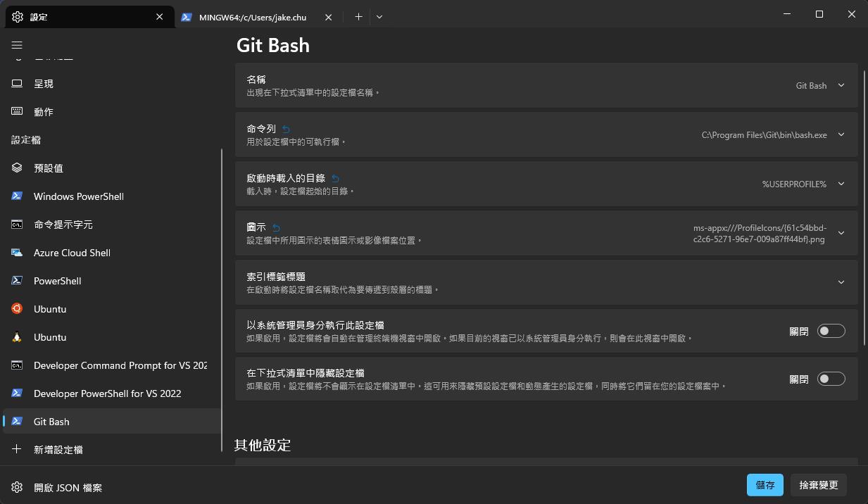Switch to the 設定 tab
This screenshot has width=868, height=504.
click(x=89, y=17)
